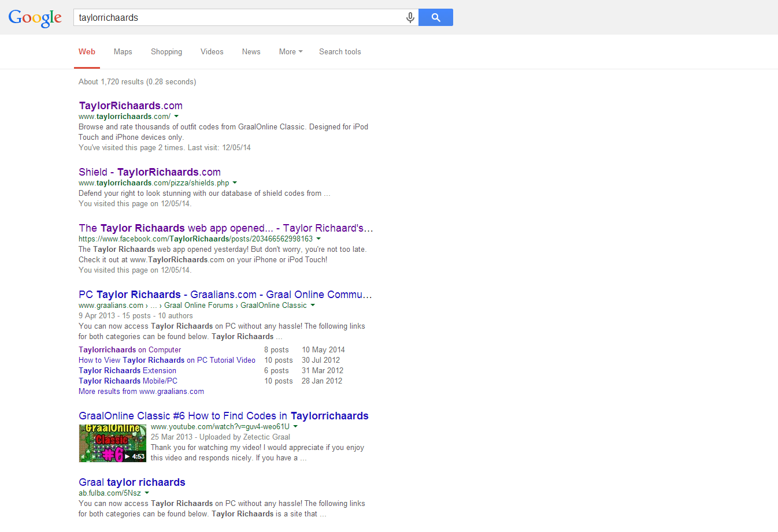Viewport: 778px width, 532px height.
Task: Open Search tools
Action: (340, 52)
